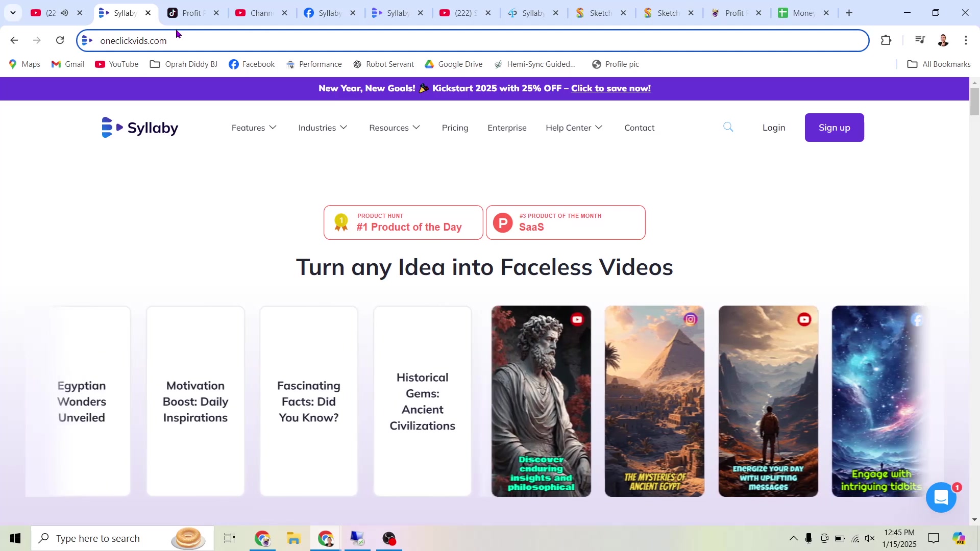Click the clock showing 12:45 PM
Screen dimensions: 980x551
pos(899,538)
